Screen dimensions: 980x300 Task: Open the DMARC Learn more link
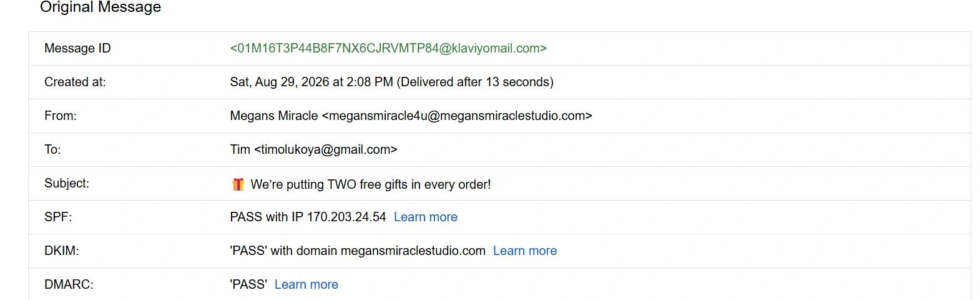[306, 284]
